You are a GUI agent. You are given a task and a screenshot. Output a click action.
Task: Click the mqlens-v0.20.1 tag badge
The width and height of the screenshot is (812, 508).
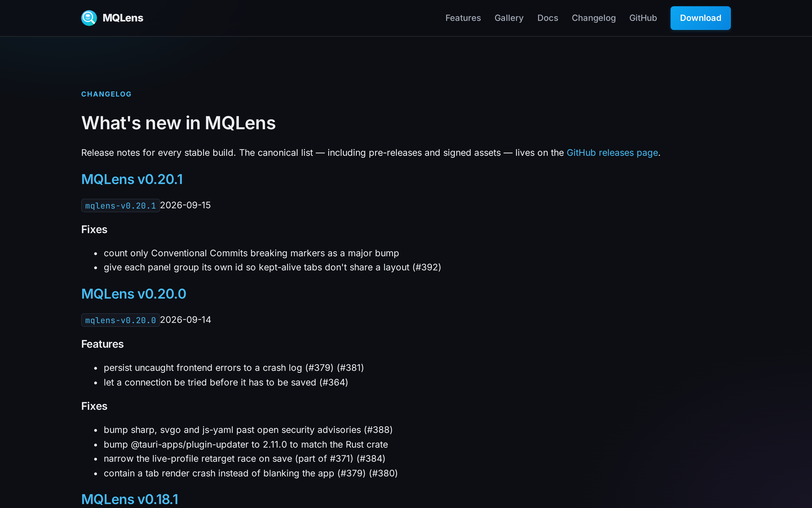(x=120, y=206)
